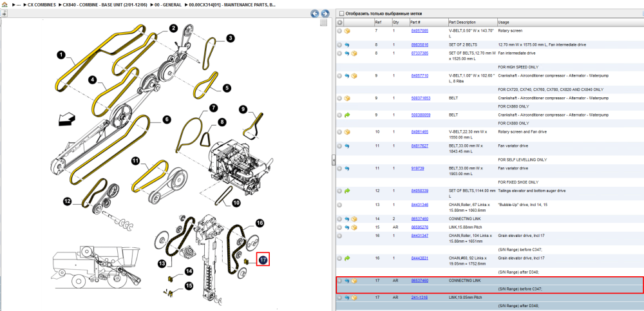Screen dimensions: 644x311
Task: Sort by Part Description column header
Action: [x=462, y=22]
